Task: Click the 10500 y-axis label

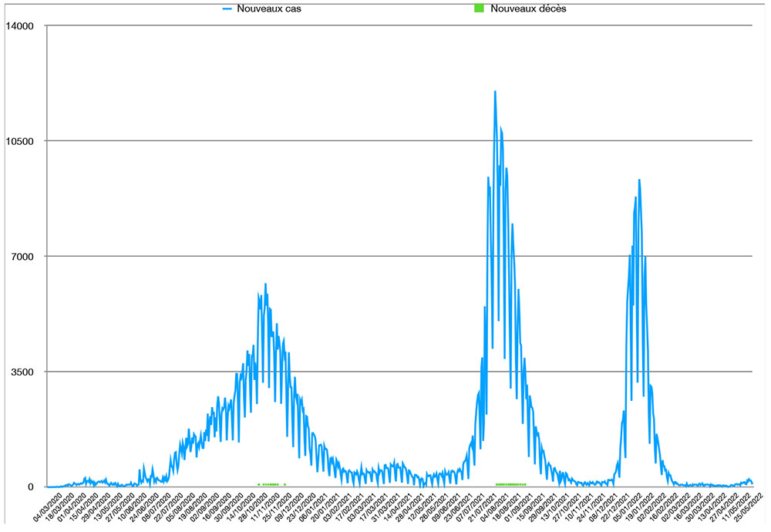Action: (21, 141)
